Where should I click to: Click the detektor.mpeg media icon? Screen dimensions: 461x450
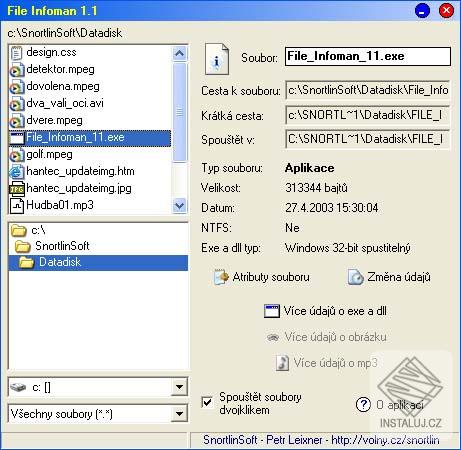(x=17, y=70)
